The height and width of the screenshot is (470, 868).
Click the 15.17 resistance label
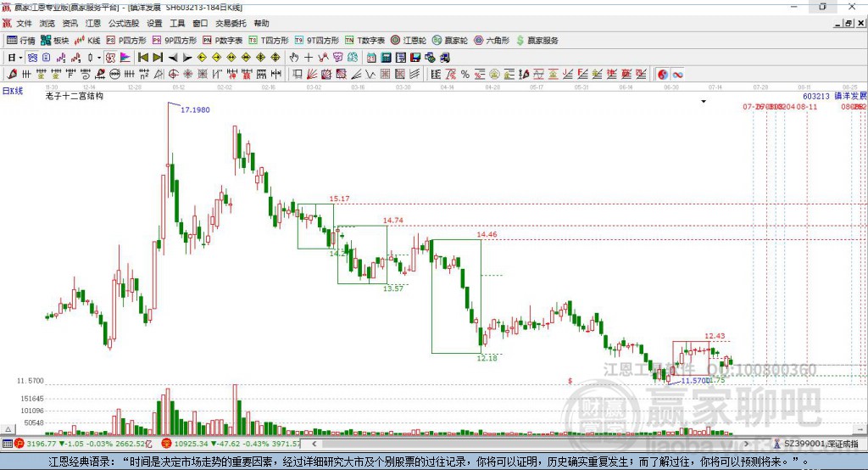point(339,199)
